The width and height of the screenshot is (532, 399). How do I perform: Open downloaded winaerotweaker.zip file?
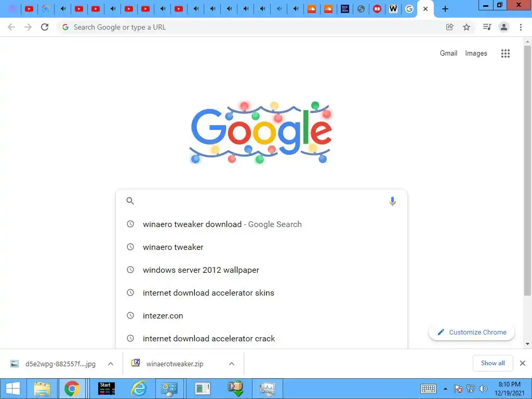[168, 364]
